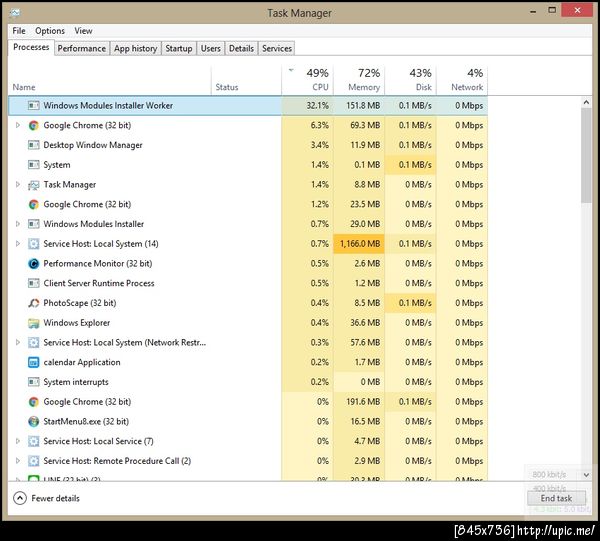Click the Service Host: Remote Procedure Call icon
600x541 pixels.
pyautogui.click(x=34, y=461)
